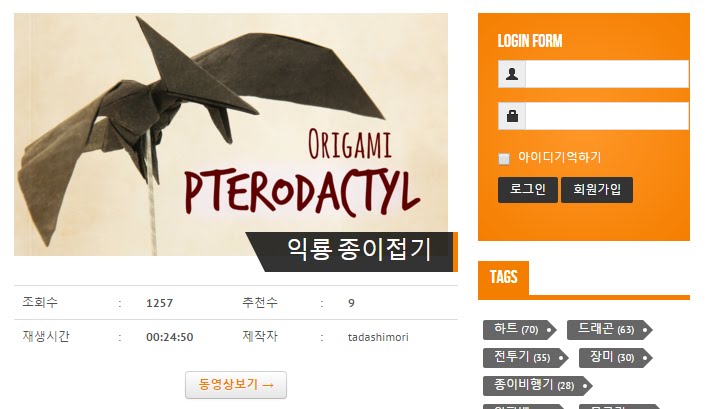Select the 종이비행기 (28) tag

pyautogui.click(x=537, y=386)
